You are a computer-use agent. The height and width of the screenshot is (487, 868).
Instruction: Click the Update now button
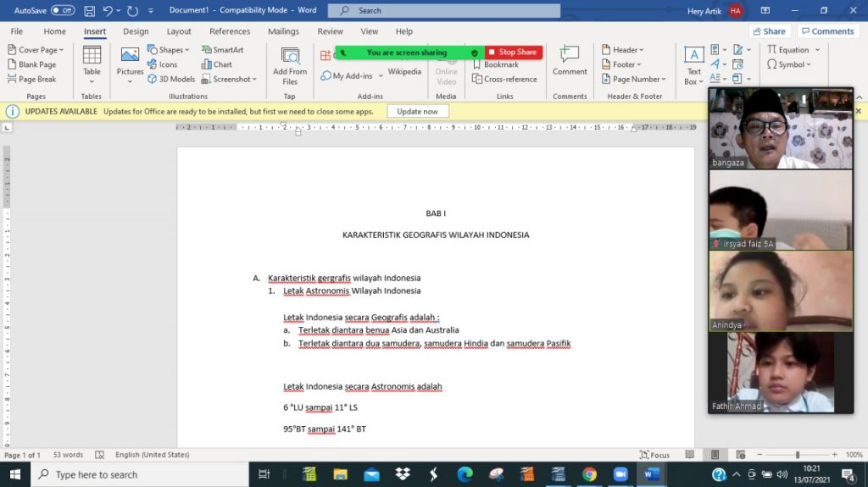417,111
